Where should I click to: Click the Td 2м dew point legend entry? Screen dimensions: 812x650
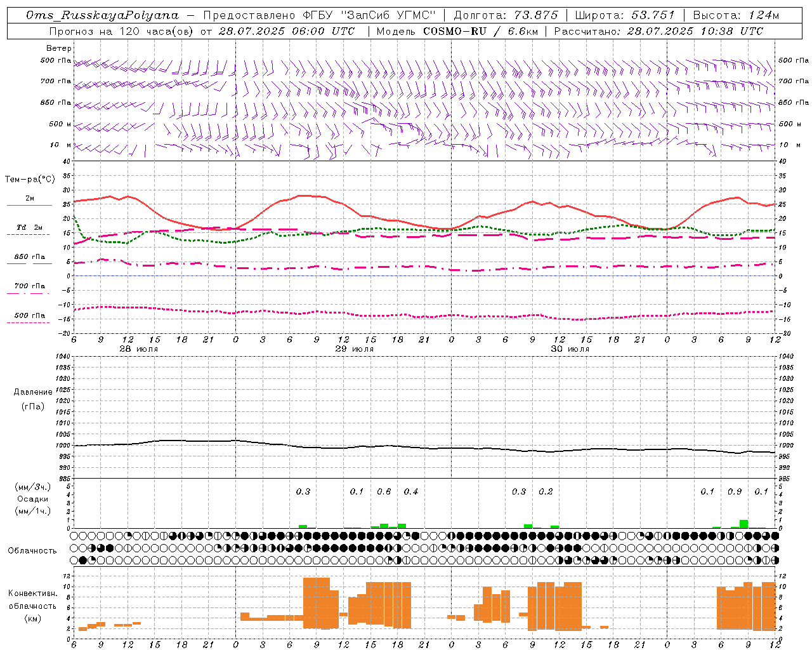pyautogui.click(x=30, y=227)
